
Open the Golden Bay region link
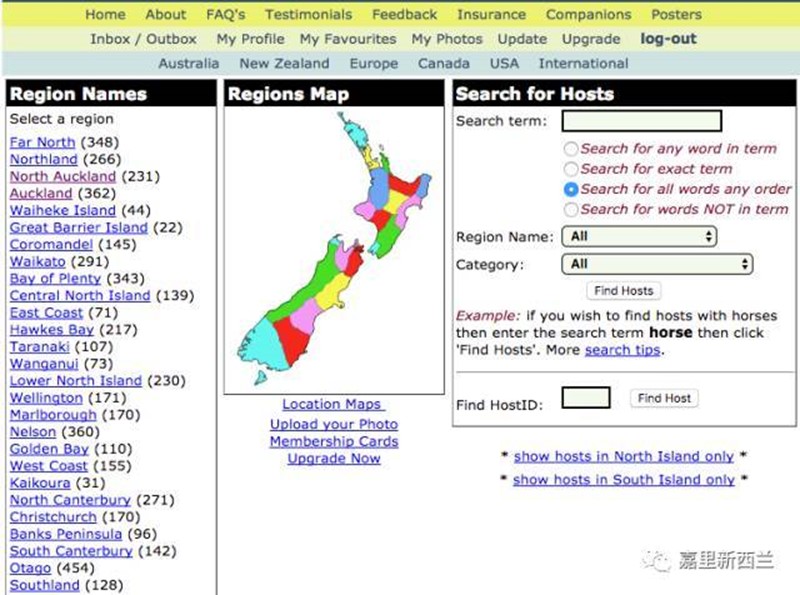tap(49, 449)
